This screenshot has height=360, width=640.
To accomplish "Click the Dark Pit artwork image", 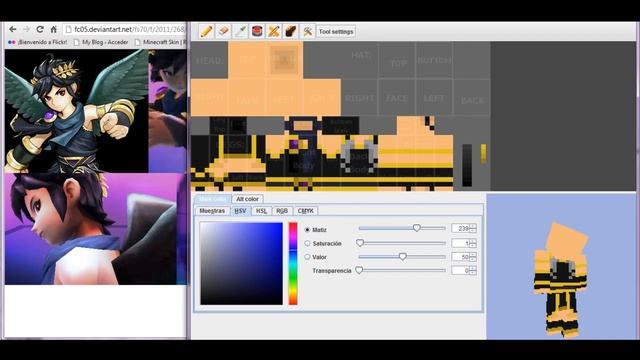I will pyautogui.click(x=77, y=111).
